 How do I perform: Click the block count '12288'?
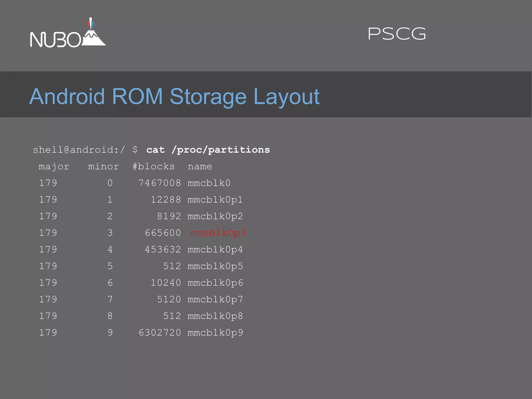(x=166, y=199)
